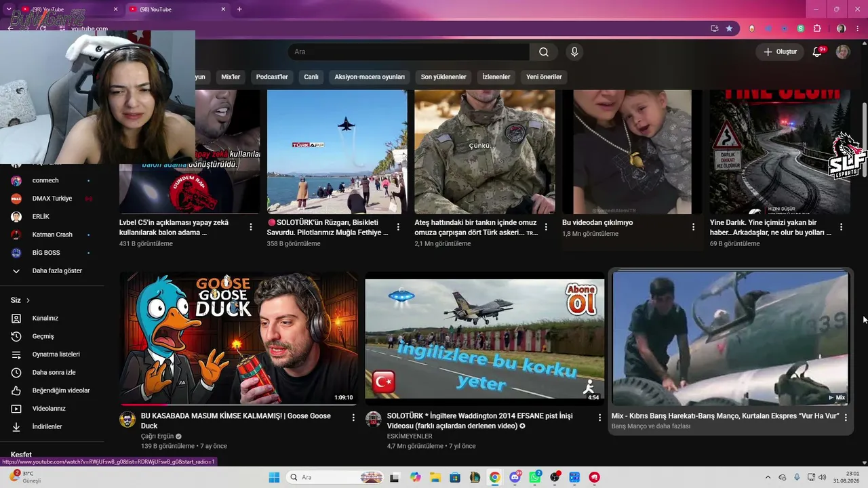
Task: Filter by the Canlı chip
Action: pyautogui.click(x=311, y=77)
